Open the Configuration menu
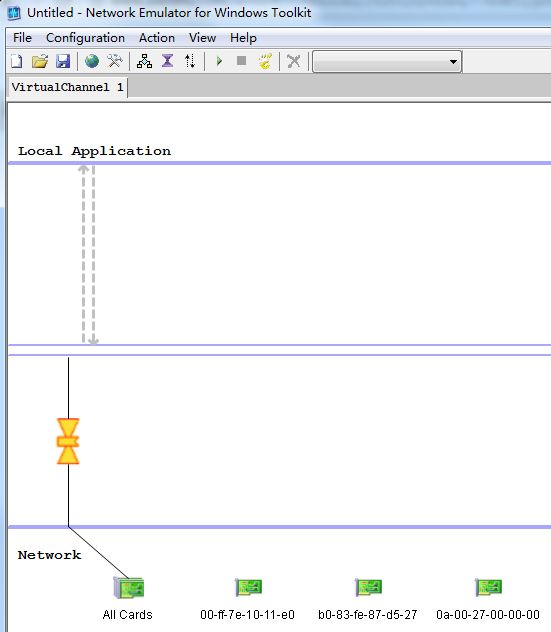Viewport: 551px width, 632px height. pyautogui.click(x=85, y=38)
